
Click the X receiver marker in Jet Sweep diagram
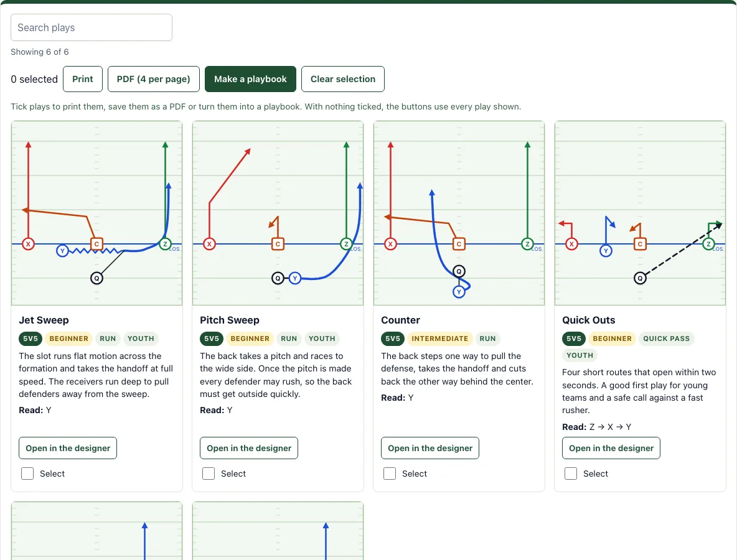point(28,244)
